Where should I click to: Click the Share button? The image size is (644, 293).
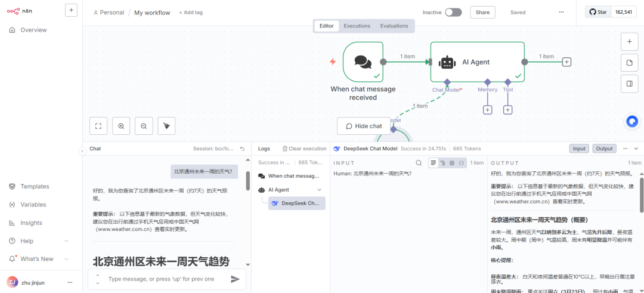tap(482, 13)
